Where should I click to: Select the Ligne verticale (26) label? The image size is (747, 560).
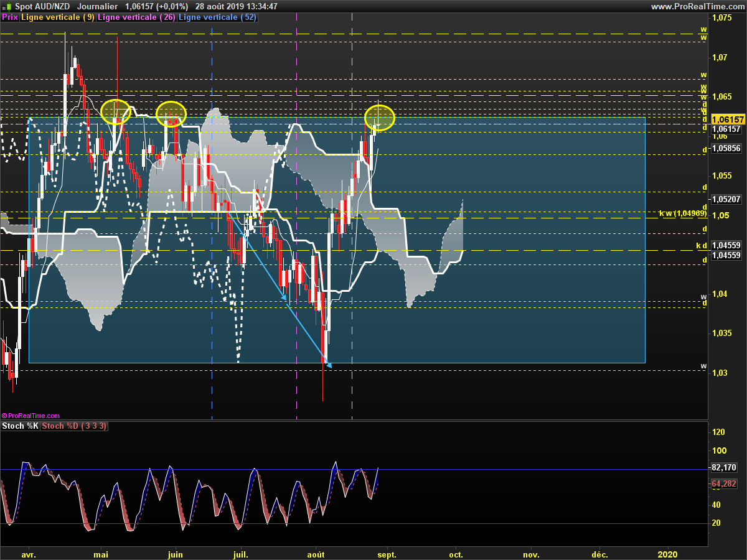pyautogui.click(x=136, y=17)
